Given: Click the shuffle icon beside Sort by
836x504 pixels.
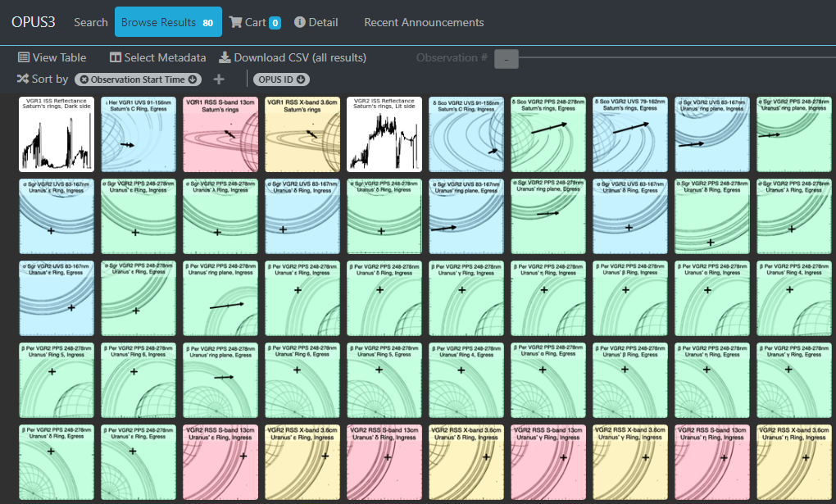Looking at the screenshot, I should (x=22, y=79).
